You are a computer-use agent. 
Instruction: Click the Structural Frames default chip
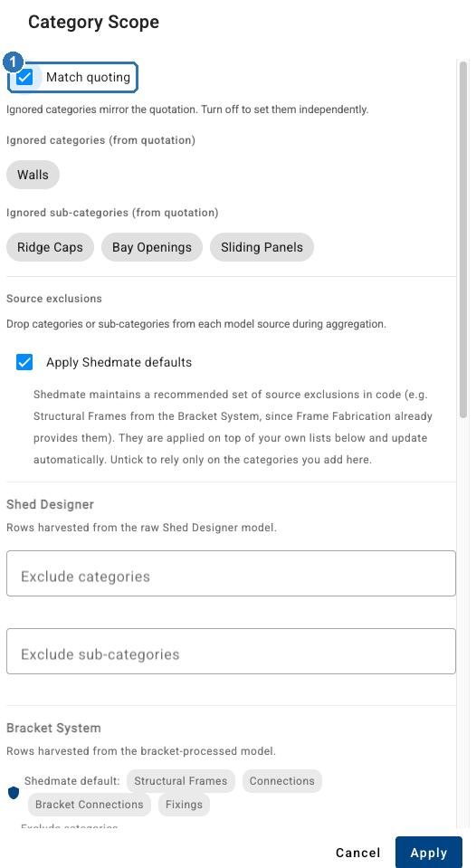coord(181,781)
